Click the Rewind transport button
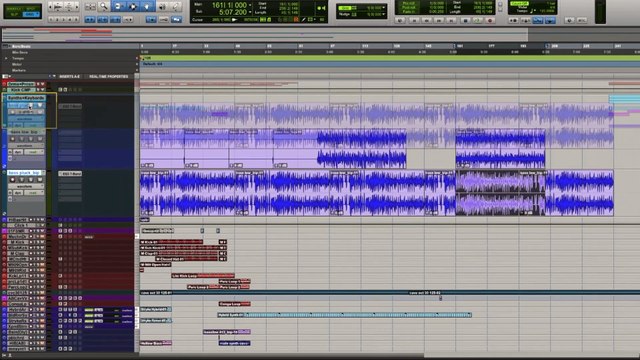640x360 pixels. 426,20
